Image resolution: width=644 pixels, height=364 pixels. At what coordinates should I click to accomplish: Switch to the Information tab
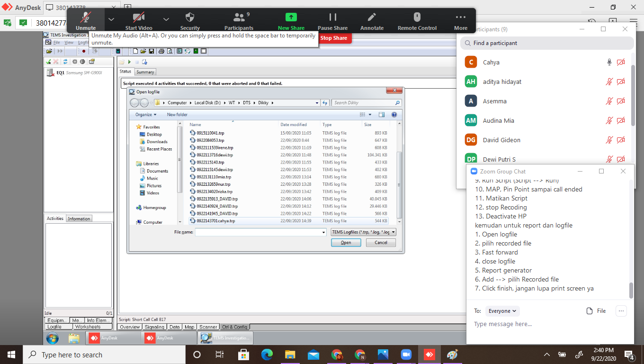tap(79, 218)
